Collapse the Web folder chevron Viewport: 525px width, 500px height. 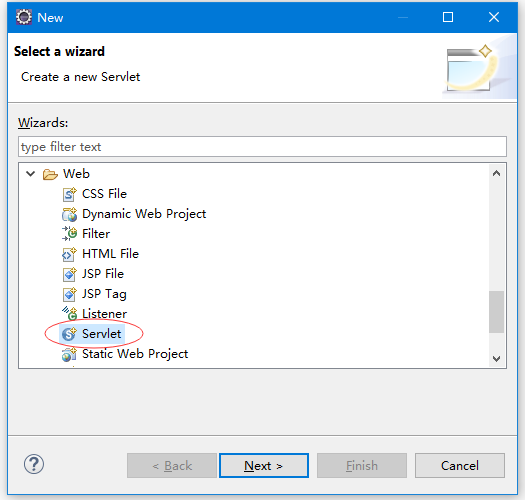[x=30, y=174]
